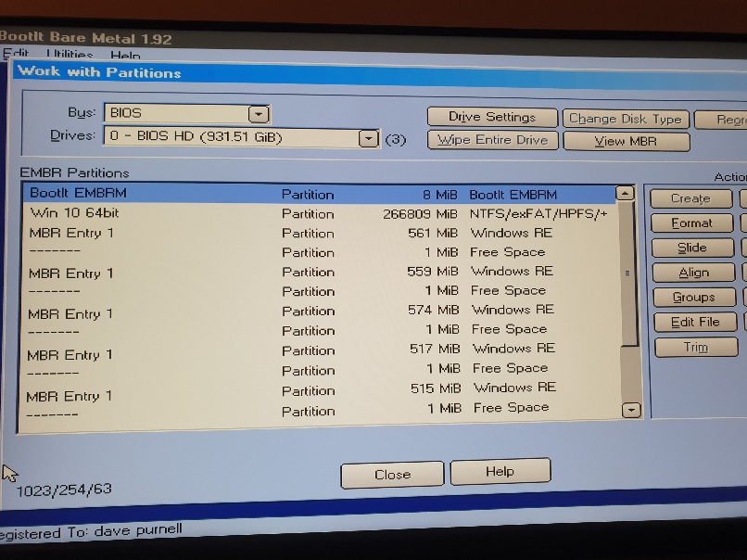The width and height of the screenshot is (747, 560).
Task: Open the Utilities menu
Action: [x=70, y=54]
